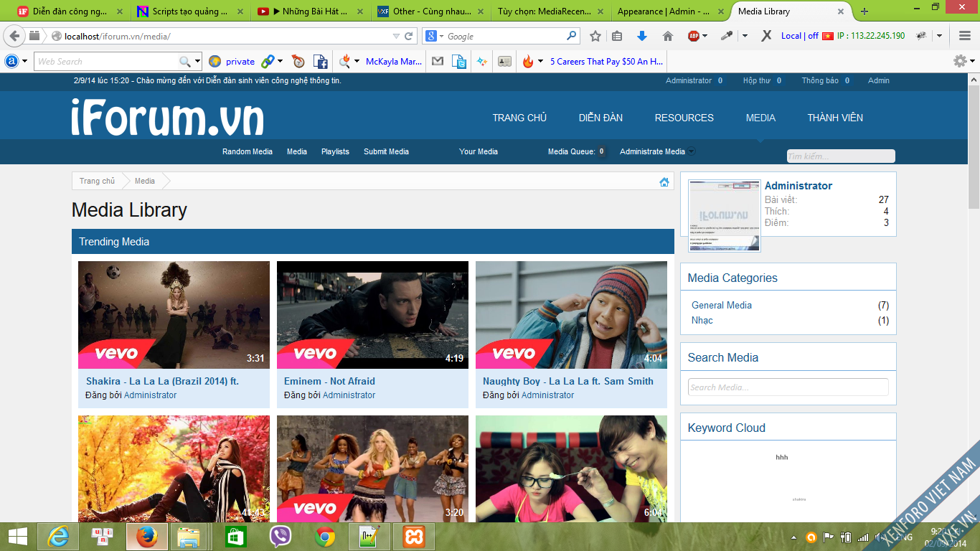Open XAMPP from the taskbar
Screen dimensions: 980x551
click(414, 537)
